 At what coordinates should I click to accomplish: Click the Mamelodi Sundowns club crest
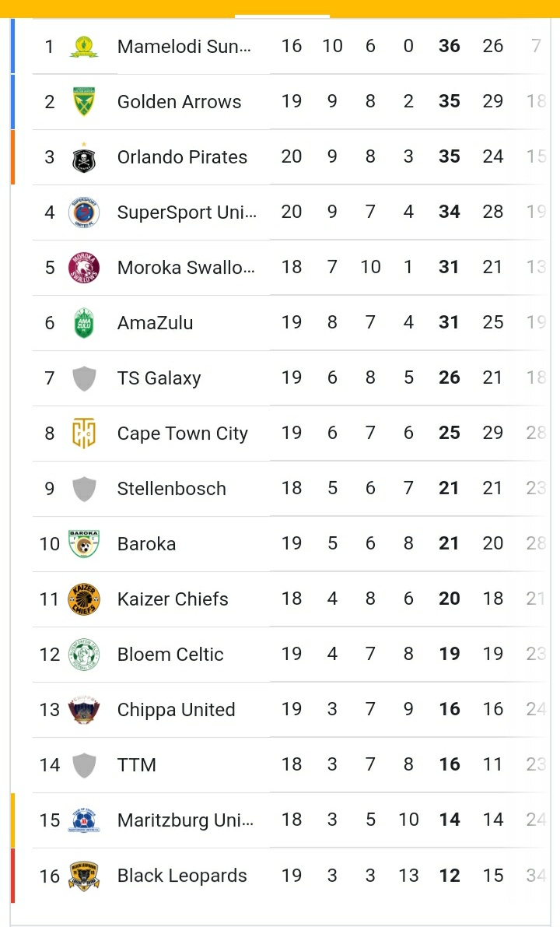84,47
